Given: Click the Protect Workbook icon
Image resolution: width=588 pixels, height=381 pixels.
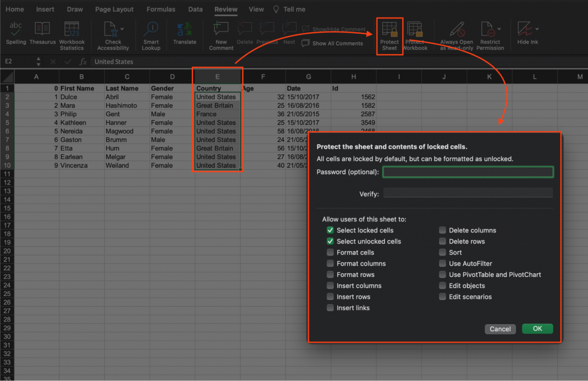Looking at the screenshot, I should [x=415, y=32].
